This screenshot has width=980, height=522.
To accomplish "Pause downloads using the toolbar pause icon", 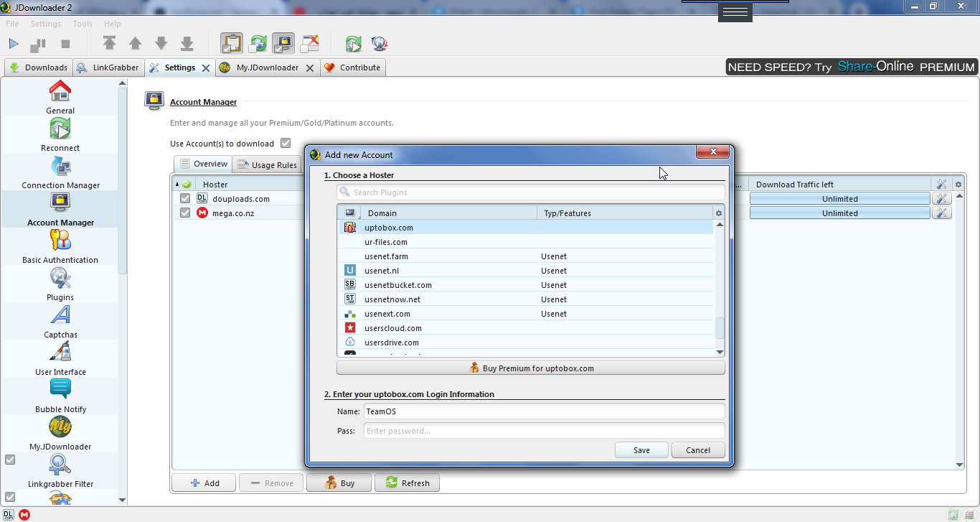I will (x=38, y=45).
